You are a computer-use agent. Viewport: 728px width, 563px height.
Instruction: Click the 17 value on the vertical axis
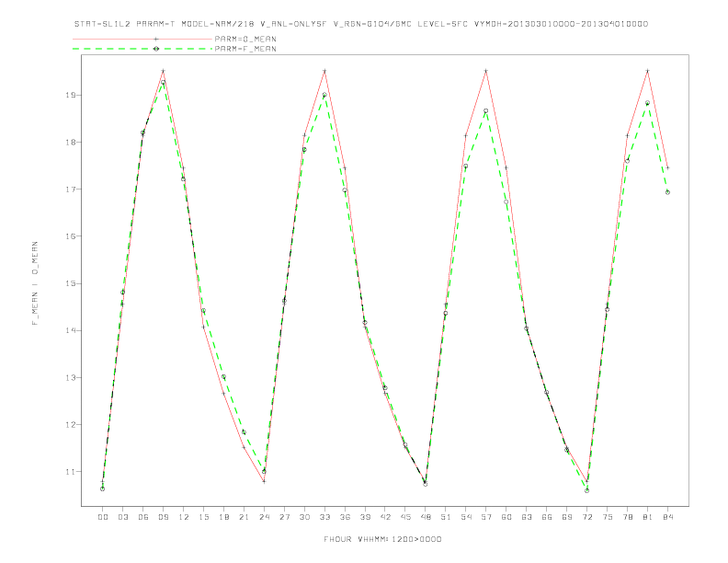point(71,190)
